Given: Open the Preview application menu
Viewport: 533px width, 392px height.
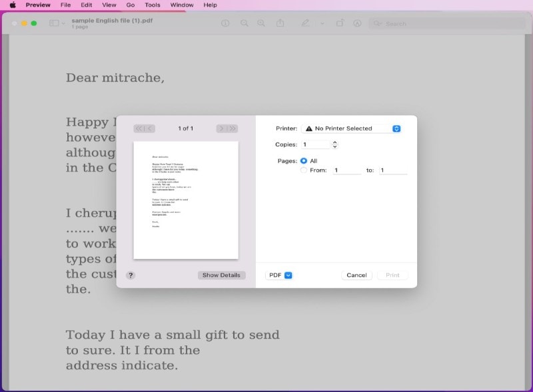Looking at the screenshot, I should point(38,5).
